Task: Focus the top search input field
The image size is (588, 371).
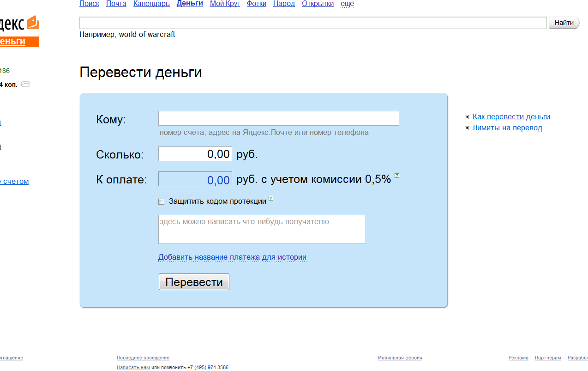Action: (313, 23)
